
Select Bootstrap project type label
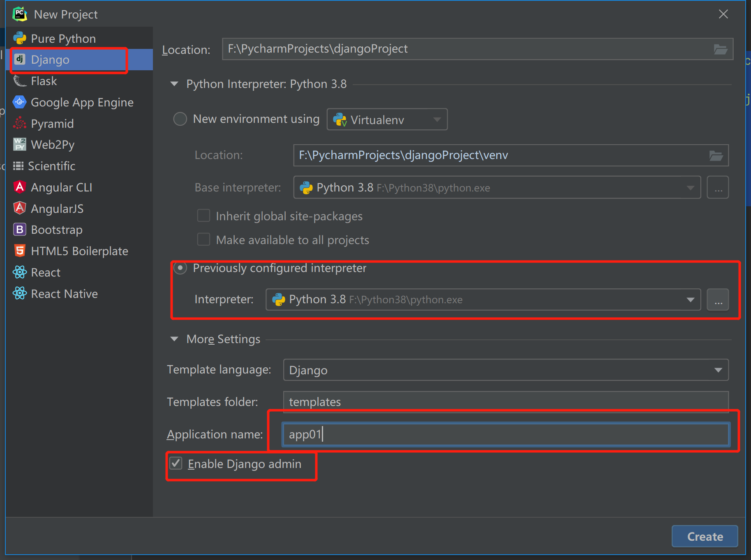coord(57,230)
